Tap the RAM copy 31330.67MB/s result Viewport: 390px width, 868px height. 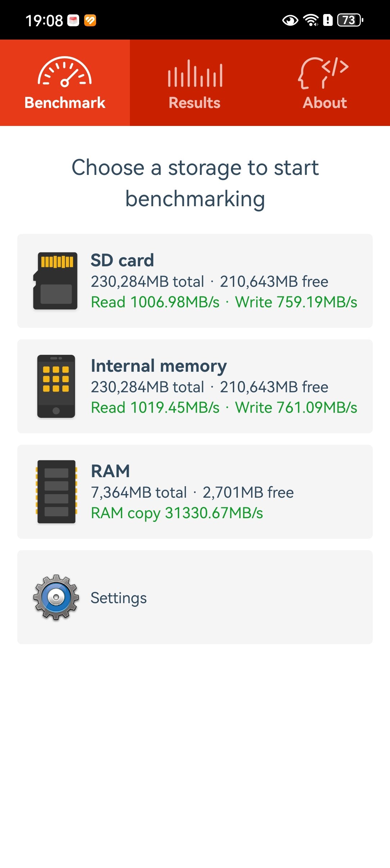click(177, 513)
